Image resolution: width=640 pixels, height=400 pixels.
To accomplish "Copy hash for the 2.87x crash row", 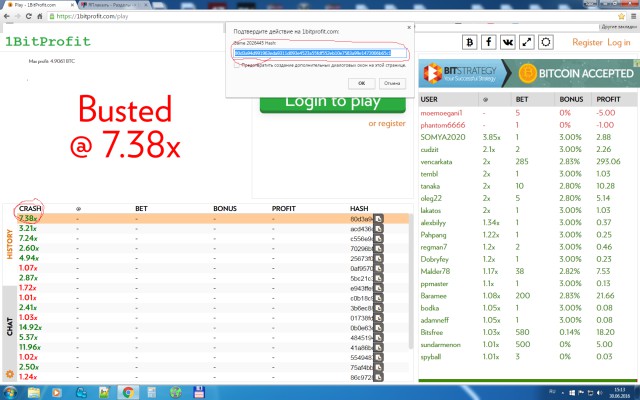I will click(x=378, y=278).
